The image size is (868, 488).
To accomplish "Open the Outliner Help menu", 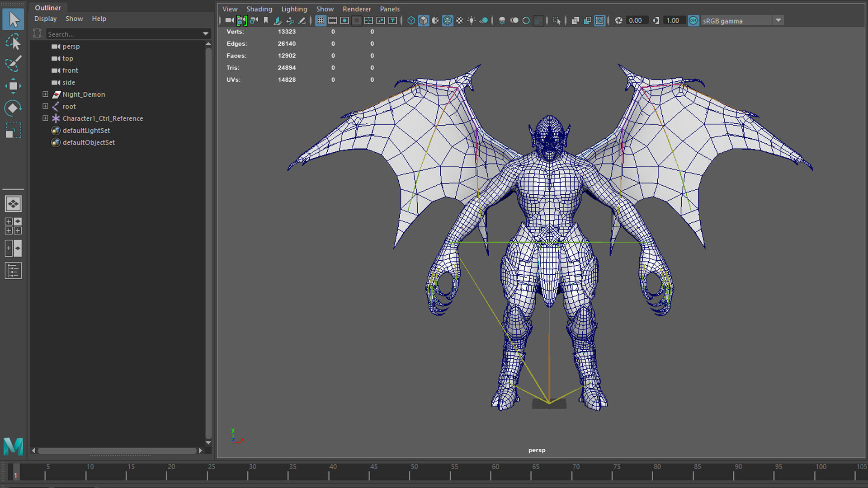I will (x=99, y=19).
